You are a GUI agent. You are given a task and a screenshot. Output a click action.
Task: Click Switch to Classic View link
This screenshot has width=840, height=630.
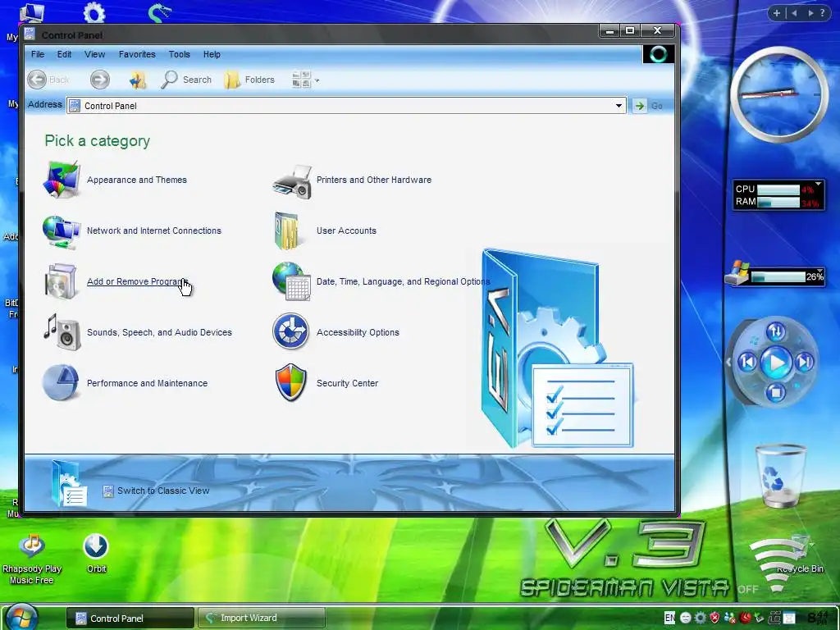(x=163, y=491)
